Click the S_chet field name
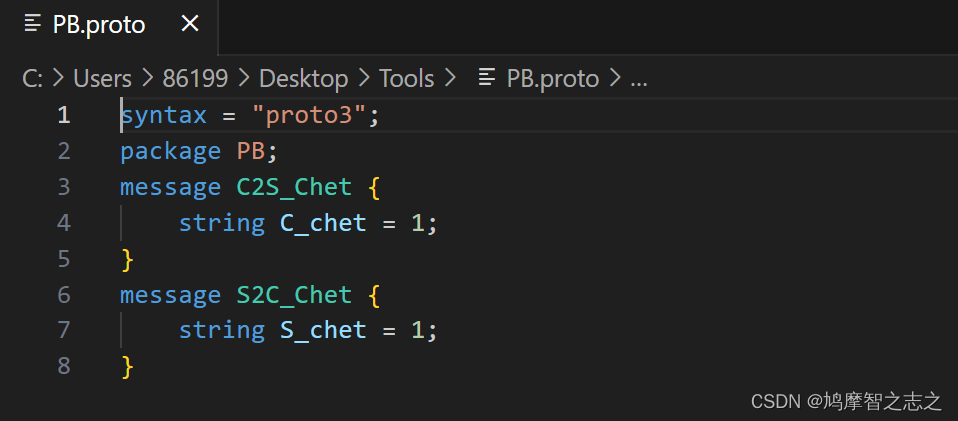The height and width of the screenshot is (421, 958). click(323, 331)
